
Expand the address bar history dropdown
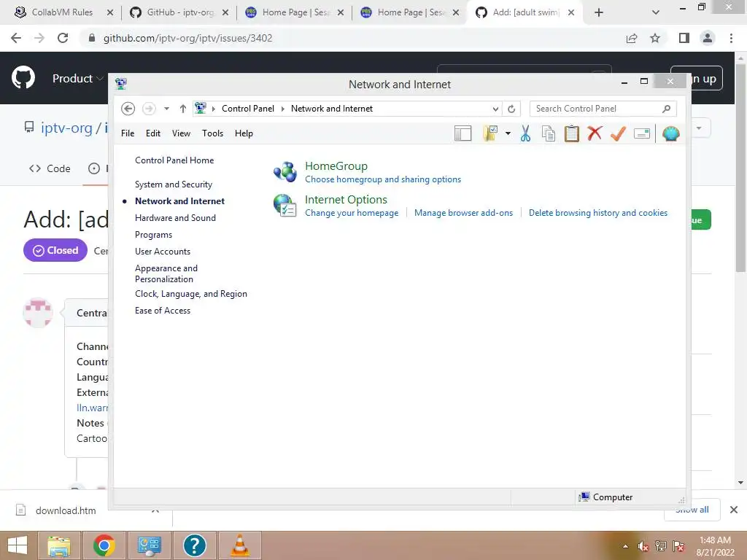(495, 109)
